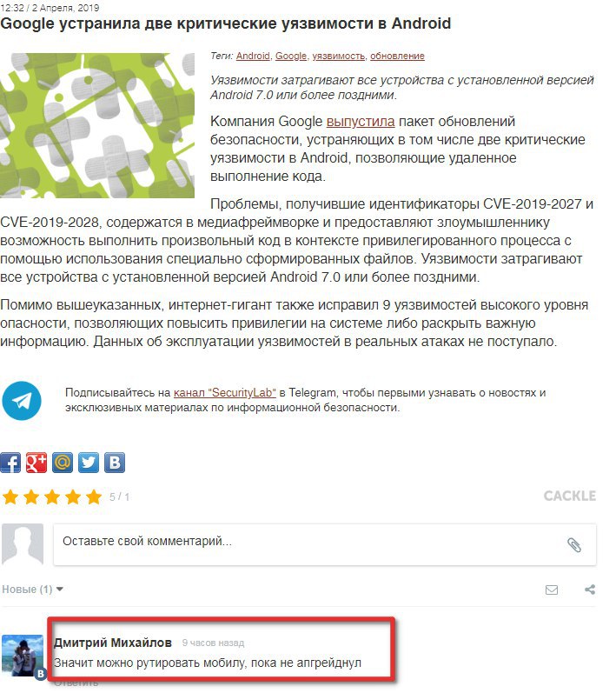Screen dimensions: 616x693
Task: Attach a file with paperclip icon
Action: (573, 545)
